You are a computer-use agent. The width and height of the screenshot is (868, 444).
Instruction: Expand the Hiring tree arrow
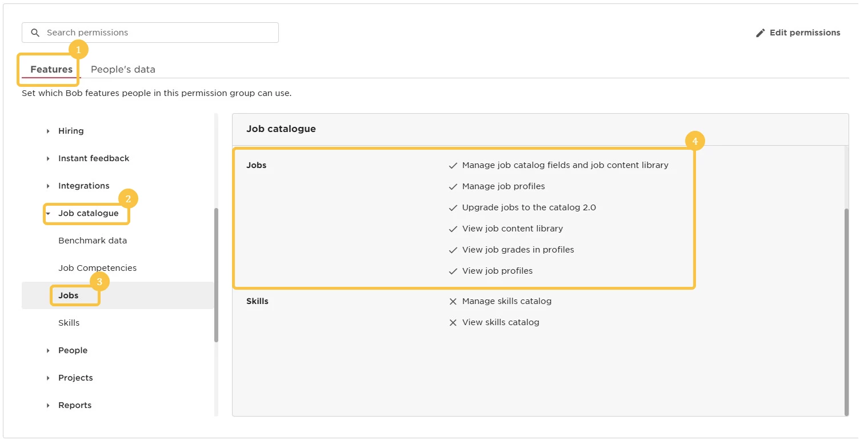[x=48, y=131]
